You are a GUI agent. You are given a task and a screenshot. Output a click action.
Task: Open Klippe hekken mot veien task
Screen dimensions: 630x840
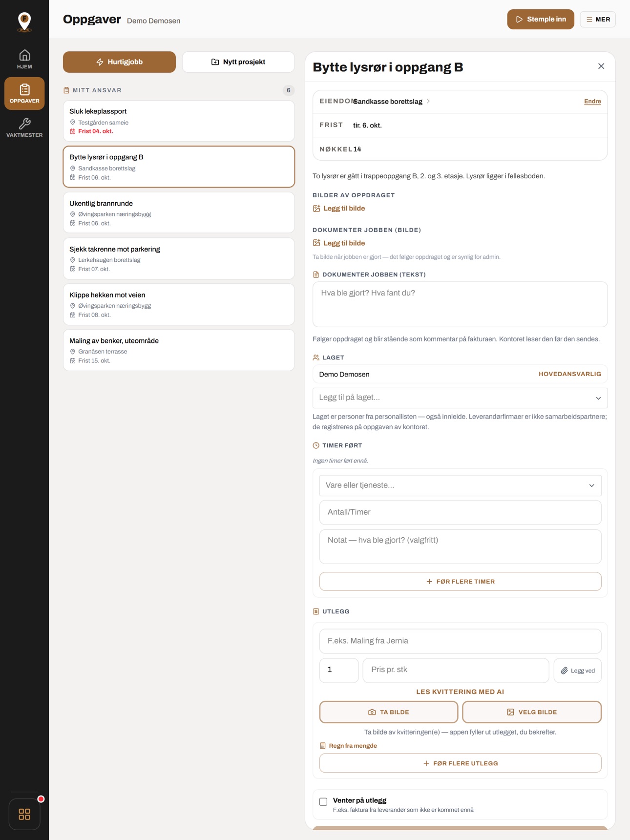pos(179,304)
